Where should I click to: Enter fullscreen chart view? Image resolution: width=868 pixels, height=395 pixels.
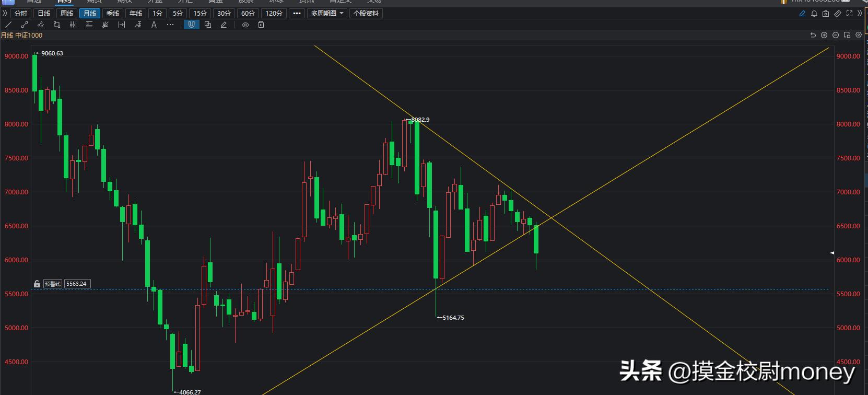(849, 14)
